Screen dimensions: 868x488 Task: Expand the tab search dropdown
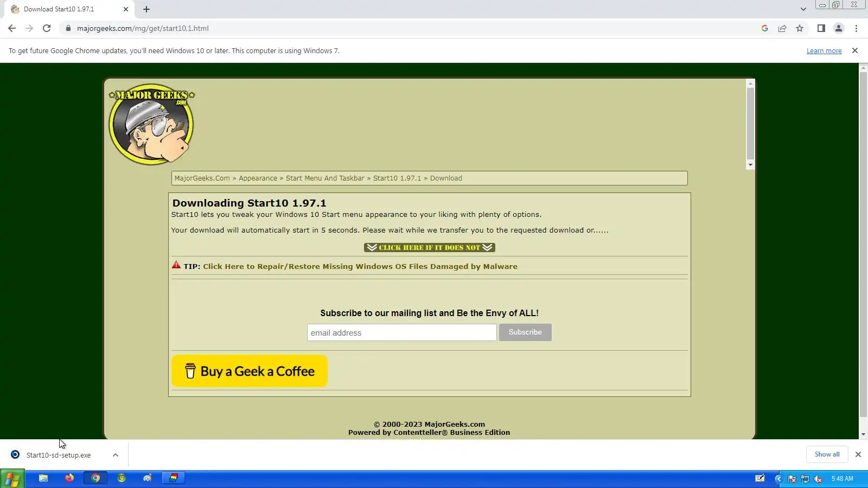[803, 9]
